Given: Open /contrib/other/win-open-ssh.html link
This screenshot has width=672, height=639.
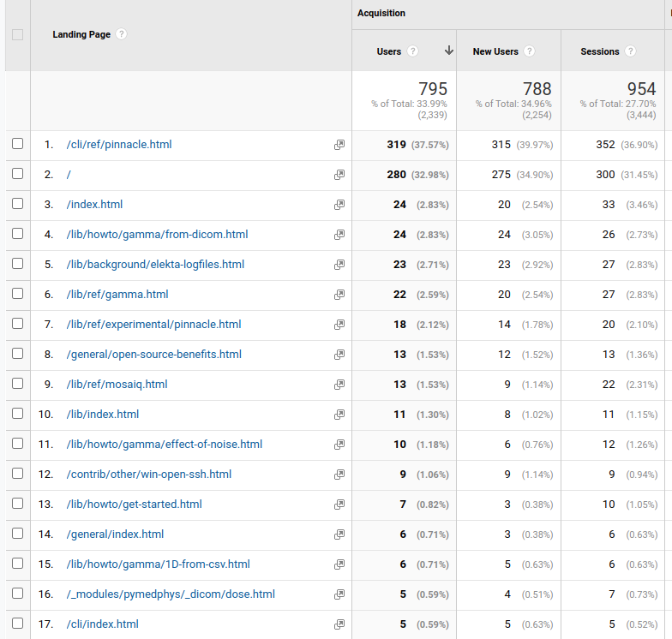Looking at the screenshot, I should 149,475.
